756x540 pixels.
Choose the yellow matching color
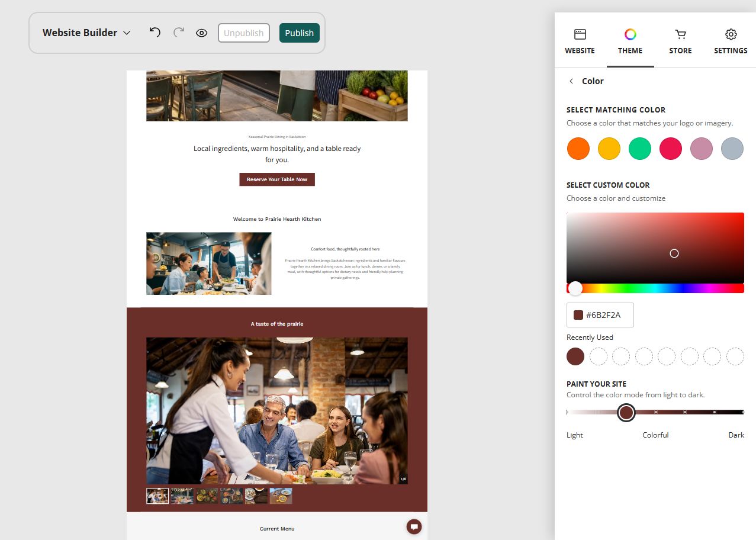pyautogui.click(x=609, y=149)
